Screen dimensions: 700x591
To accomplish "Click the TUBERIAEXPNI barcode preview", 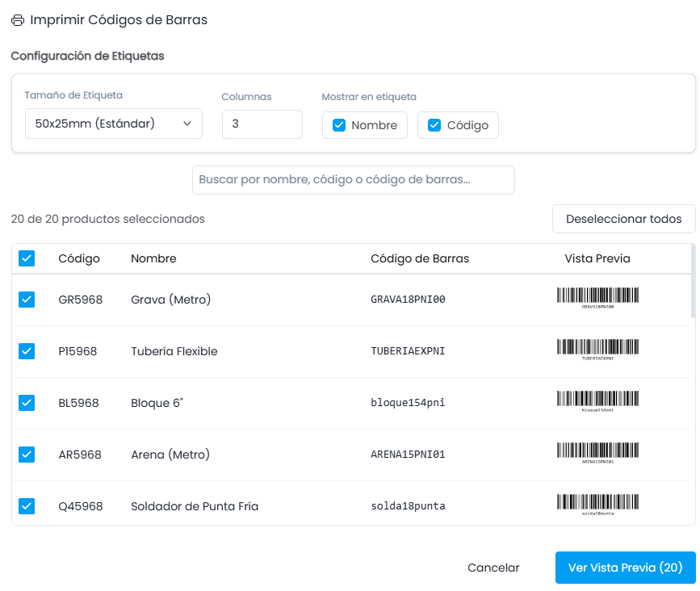I will tap(597, 350).
